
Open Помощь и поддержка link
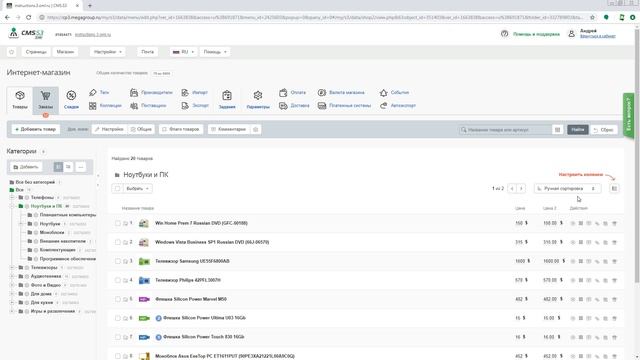pos(536,34)
